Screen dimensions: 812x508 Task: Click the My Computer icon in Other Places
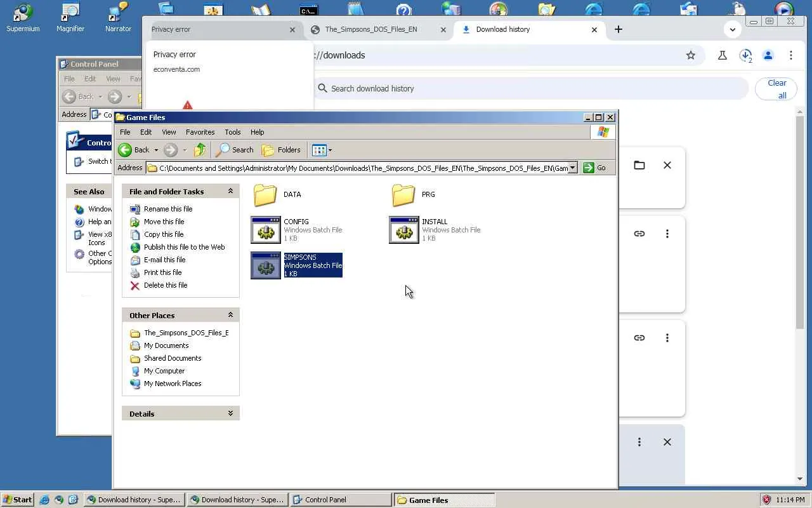tap(134, 371)
